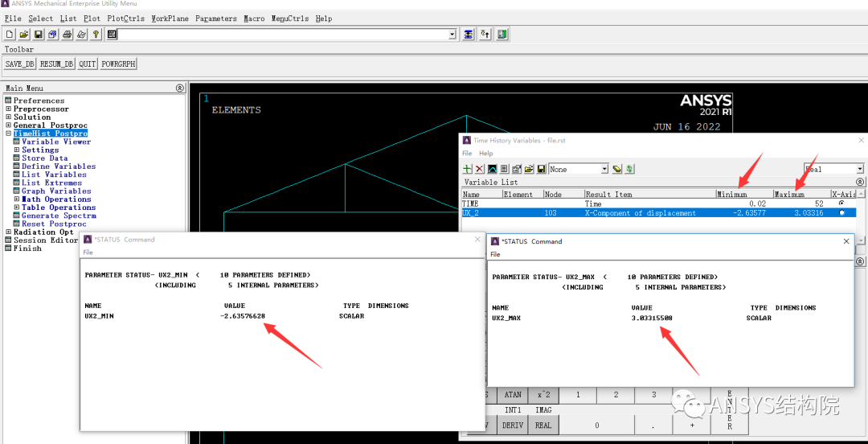Open the WorkPlane menu
This screenshot has width=868, height=444.
(x=170, y=18)
